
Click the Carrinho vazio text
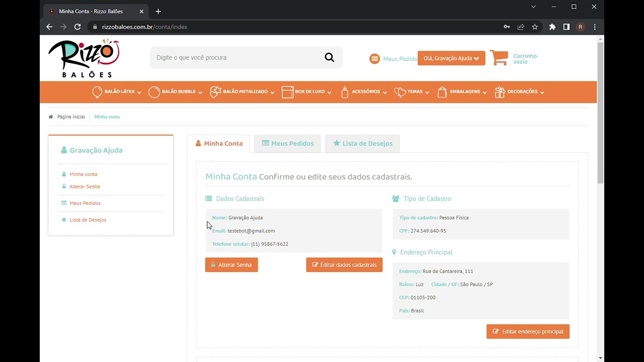tap(525, 59)
